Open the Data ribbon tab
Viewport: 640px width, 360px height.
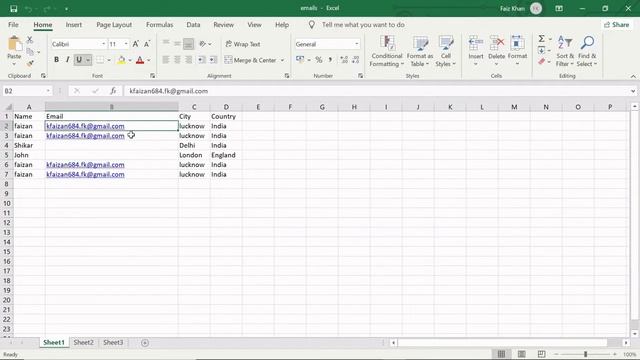(x=193, y=24)
